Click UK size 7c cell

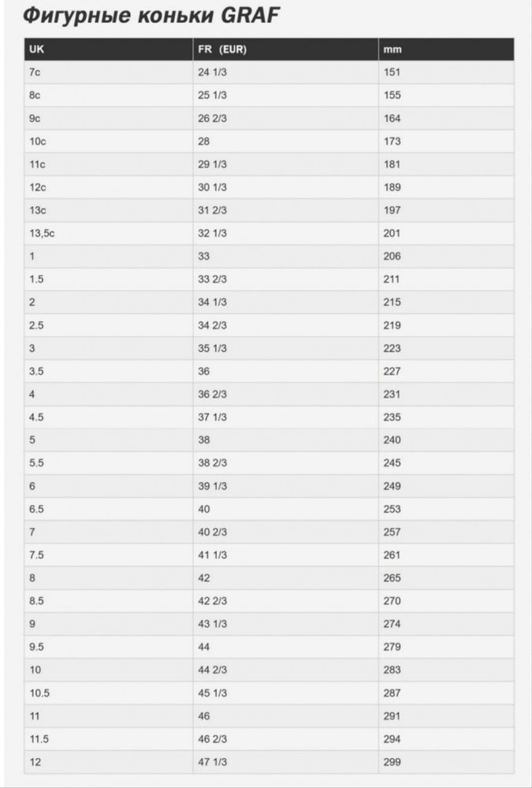click(109, 73)
